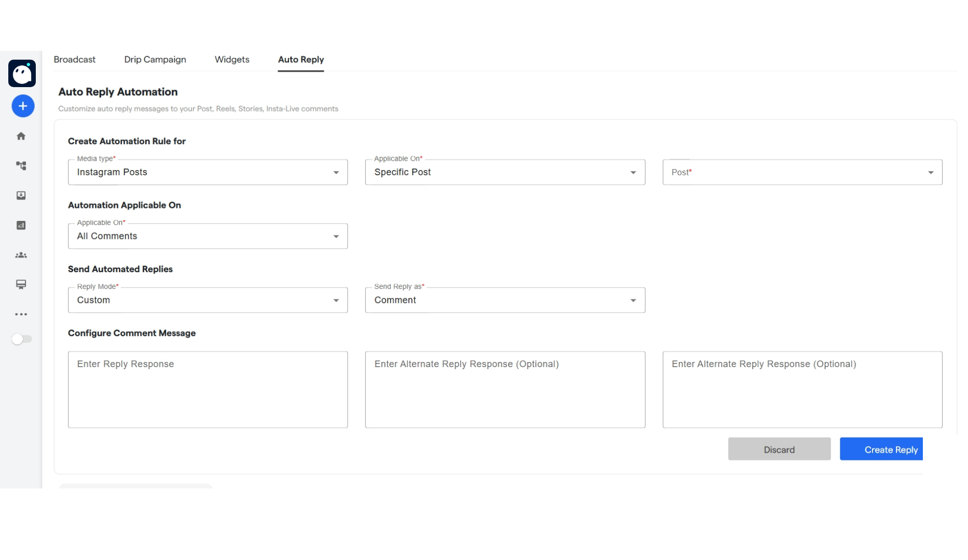Screen dimensions: 968x560
Task: Open the three-dots more options icon
Action: (21, 314)
